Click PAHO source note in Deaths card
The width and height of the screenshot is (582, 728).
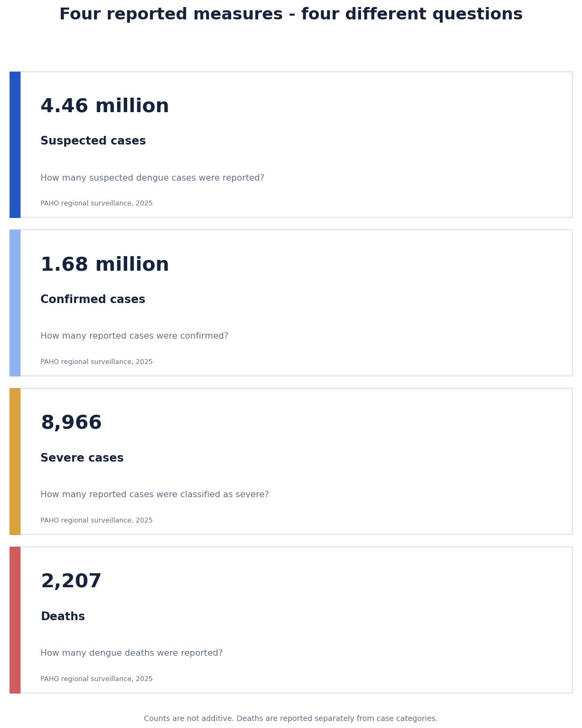coord(96,679)
